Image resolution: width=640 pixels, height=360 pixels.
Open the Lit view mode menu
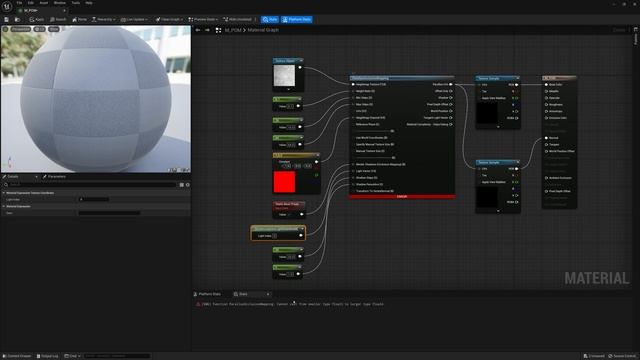40,29
